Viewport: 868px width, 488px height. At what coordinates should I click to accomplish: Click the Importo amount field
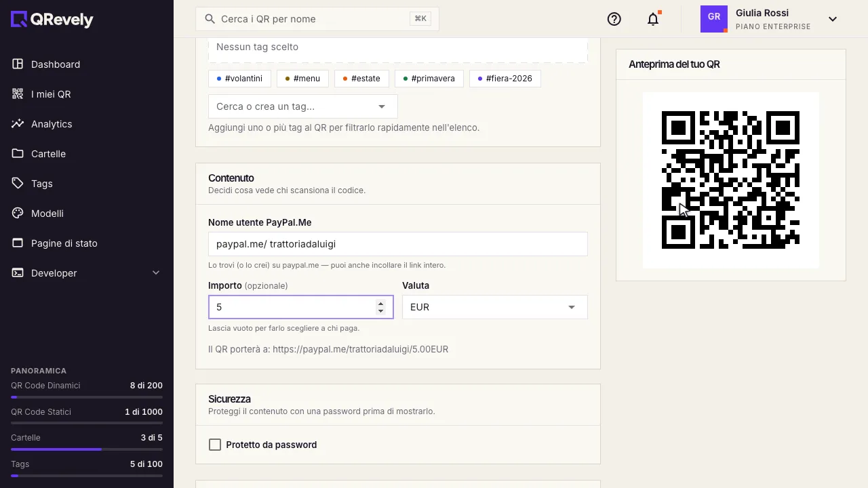(301, 307)
